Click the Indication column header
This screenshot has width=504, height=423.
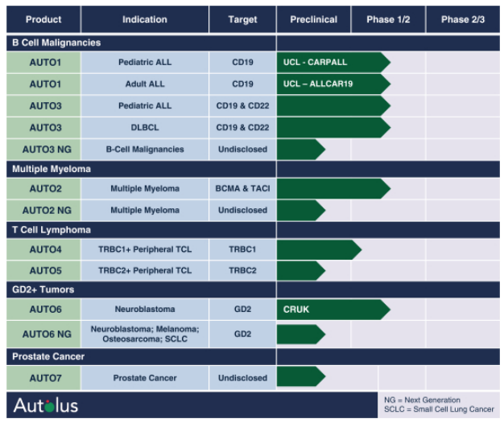click(x=145, y=19)
